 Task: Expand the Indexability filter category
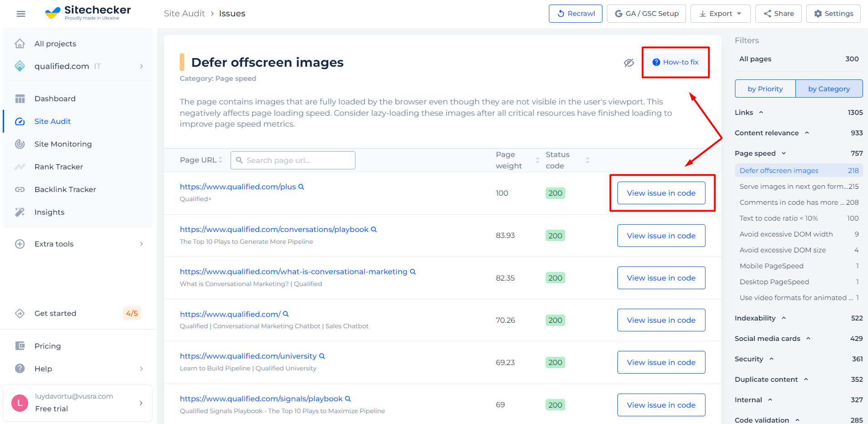tap(784, 318)
